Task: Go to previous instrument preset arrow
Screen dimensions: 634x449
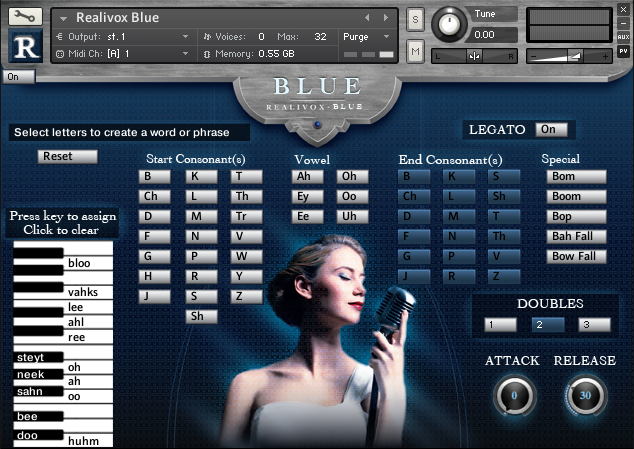Action: (367, 17)
